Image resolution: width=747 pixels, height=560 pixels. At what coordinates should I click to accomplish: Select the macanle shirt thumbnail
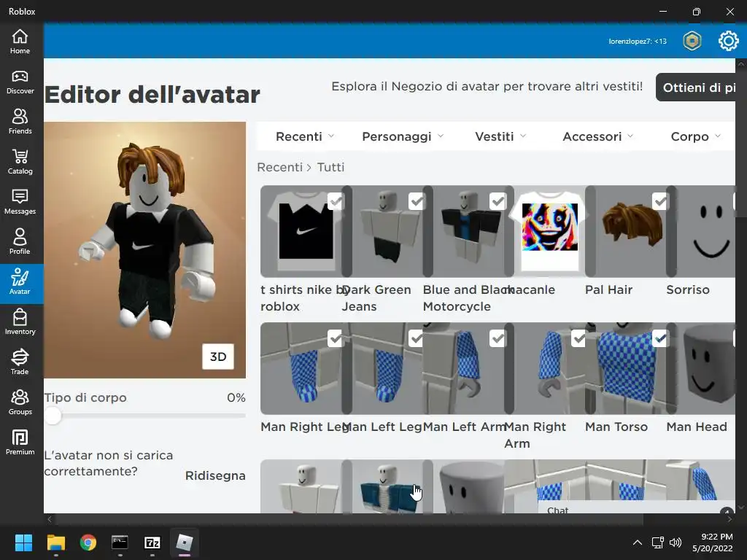[550, 231]
